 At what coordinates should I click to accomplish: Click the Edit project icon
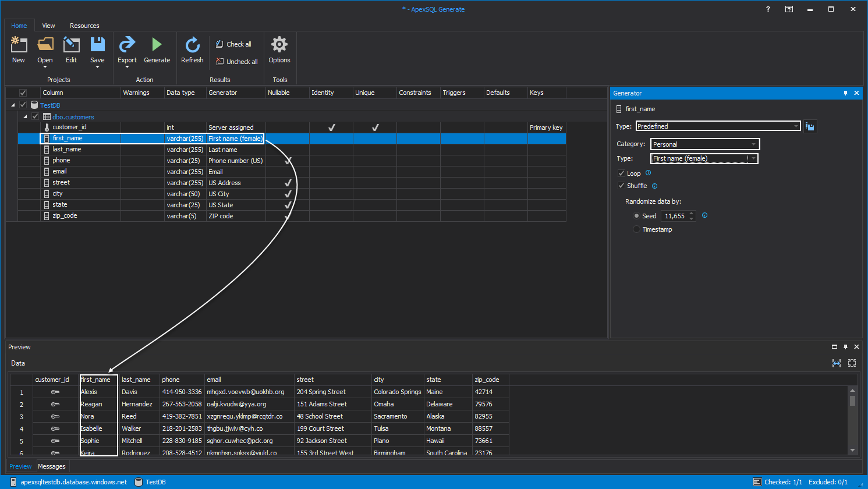point(71,44)
